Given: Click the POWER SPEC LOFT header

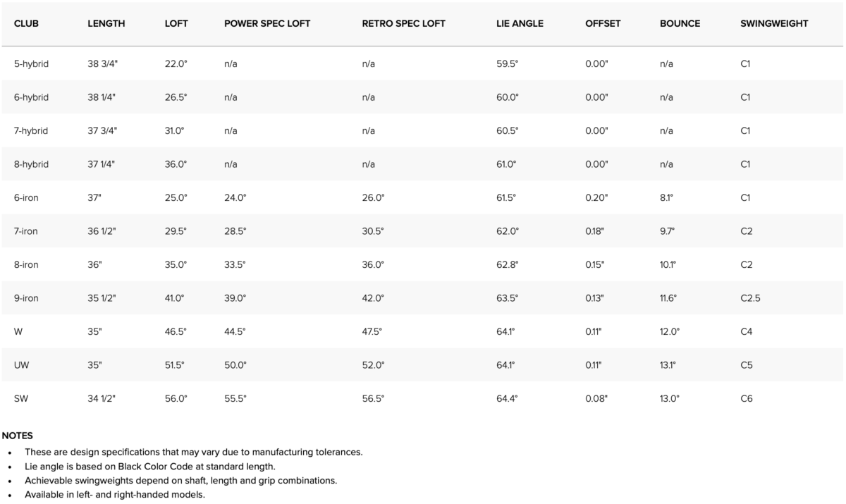Looking at the screenshot, I should (267, 23).
